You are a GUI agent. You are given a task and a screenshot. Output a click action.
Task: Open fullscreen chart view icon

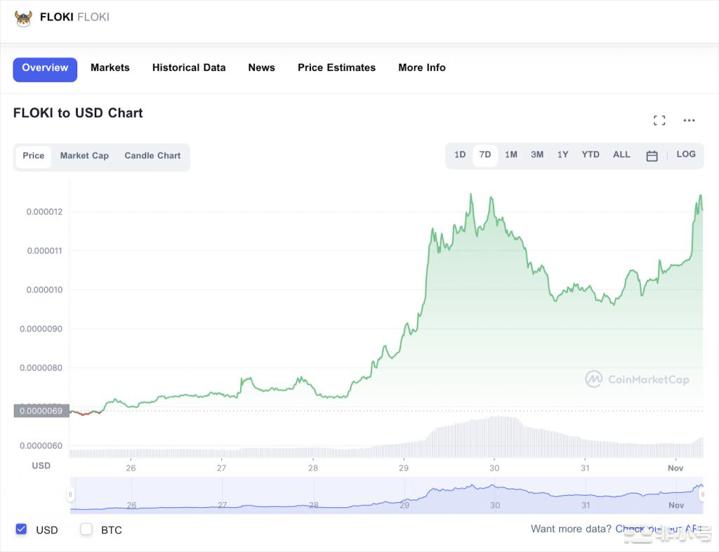point(659,120)
